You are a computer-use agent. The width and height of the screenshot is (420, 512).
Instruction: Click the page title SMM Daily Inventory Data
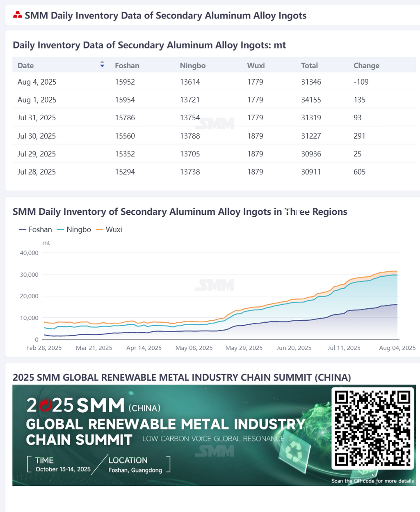click(166, 16)
